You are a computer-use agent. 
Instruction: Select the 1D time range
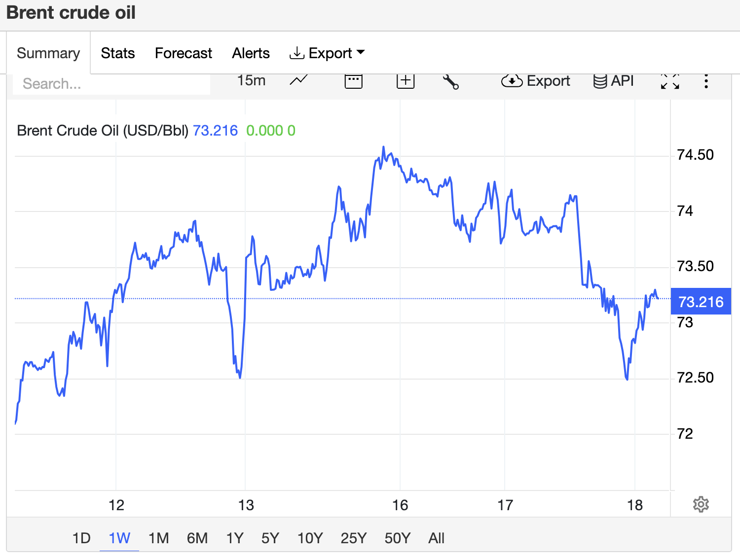pos(81,538)
